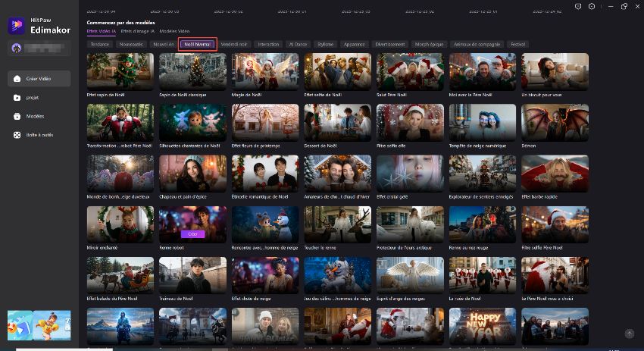Click the HitPaw Edimakor logo icon
This screenshot has height=351, width=644.
(x=17, y=26)
